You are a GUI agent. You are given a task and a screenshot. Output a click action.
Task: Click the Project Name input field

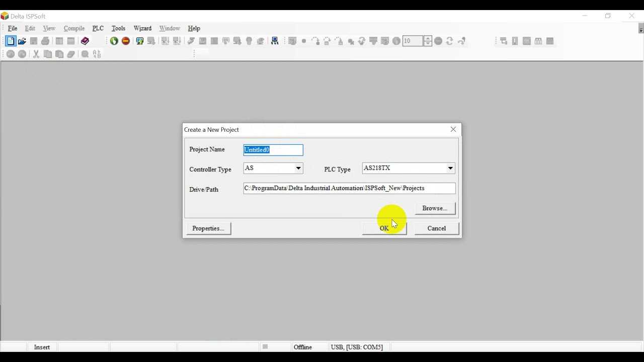point(273,150)
